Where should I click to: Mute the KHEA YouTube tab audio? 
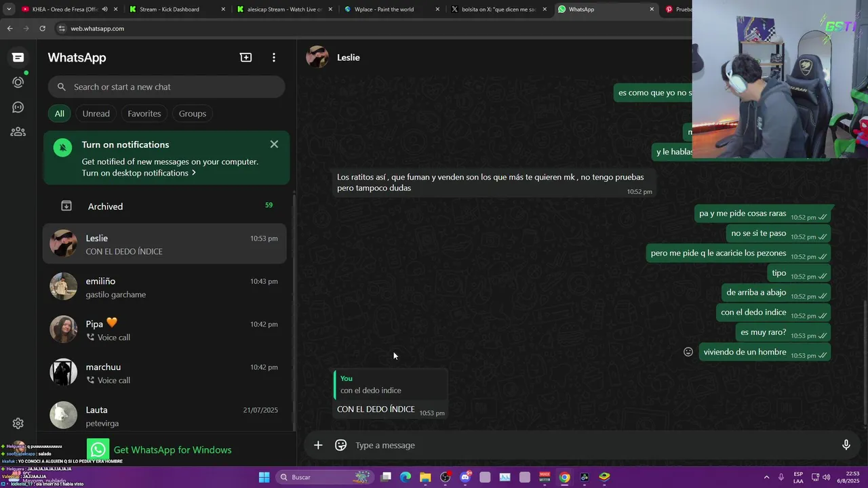coord(105,9)
